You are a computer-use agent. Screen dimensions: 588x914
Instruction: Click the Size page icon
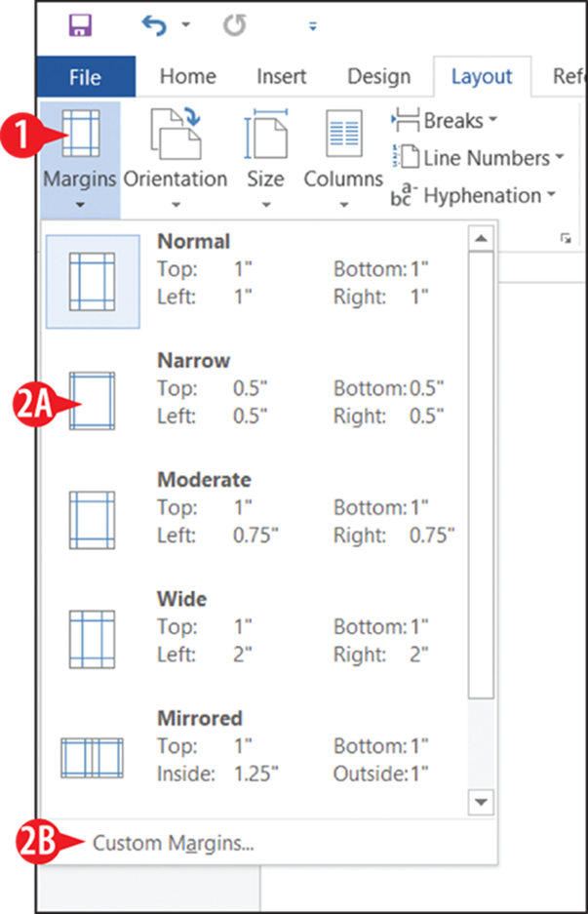(266, 134)
